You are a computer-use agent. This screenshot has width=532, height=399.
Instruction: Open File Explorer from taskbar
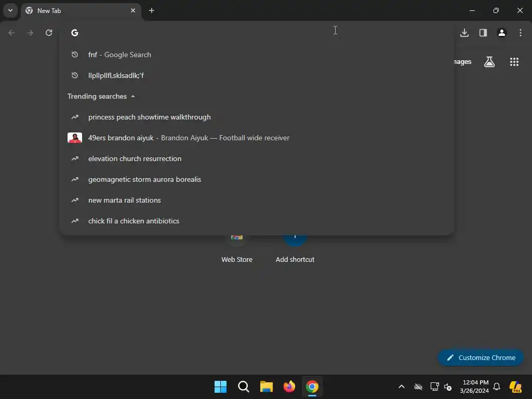(x=267, y=387)
